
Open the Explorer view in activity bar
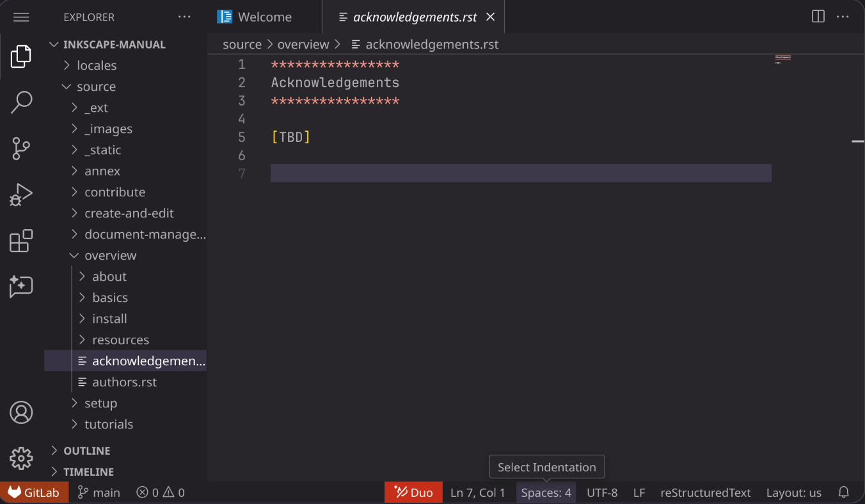(x=21, y=56)
